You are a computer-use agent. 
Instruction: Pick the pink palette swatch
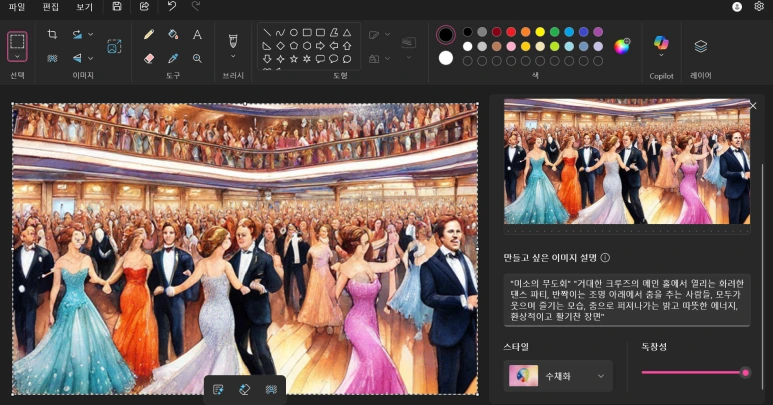[x=511, y=46]
